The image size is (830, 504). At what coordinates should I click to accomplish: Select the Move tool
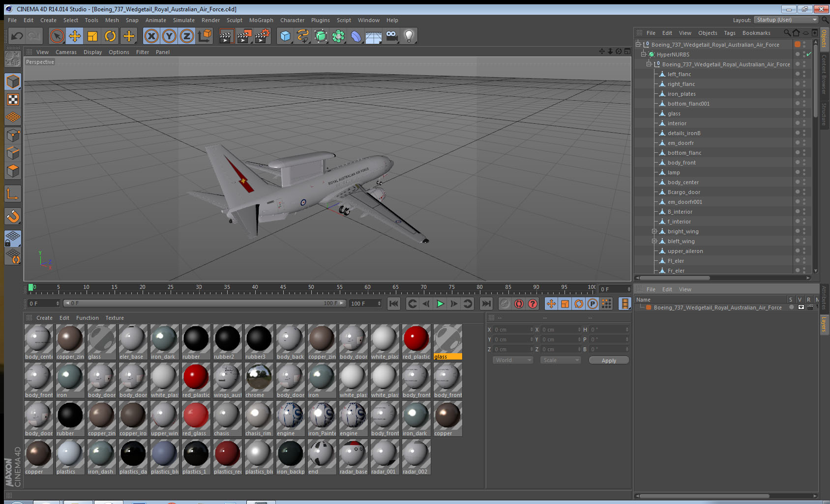coord(75,36)
